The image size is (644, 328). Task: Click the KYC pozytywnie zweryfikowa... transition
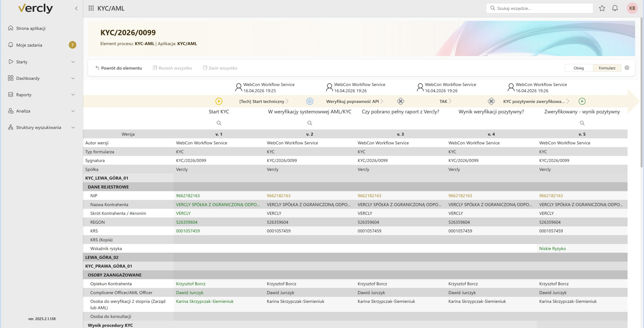point(536,101)
